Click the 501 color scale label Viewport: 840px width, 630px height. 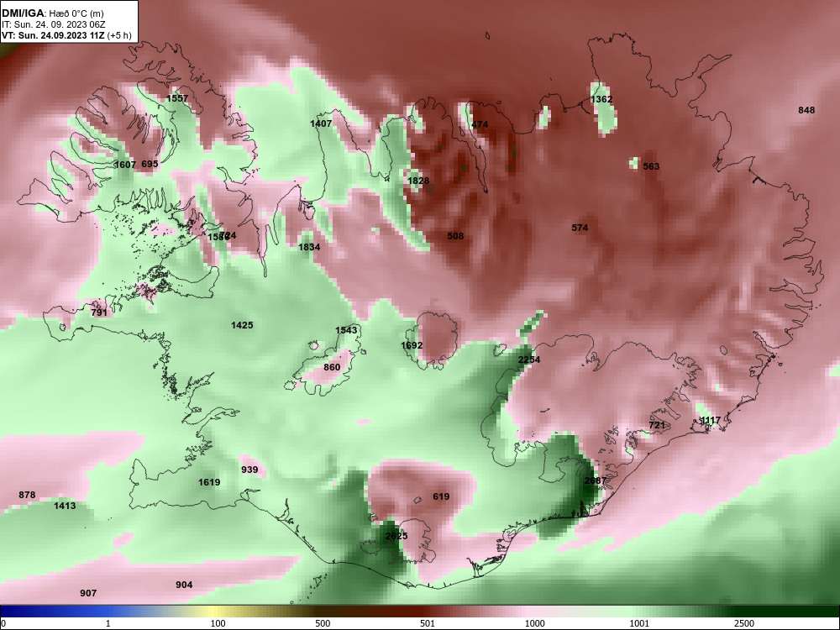428,623
